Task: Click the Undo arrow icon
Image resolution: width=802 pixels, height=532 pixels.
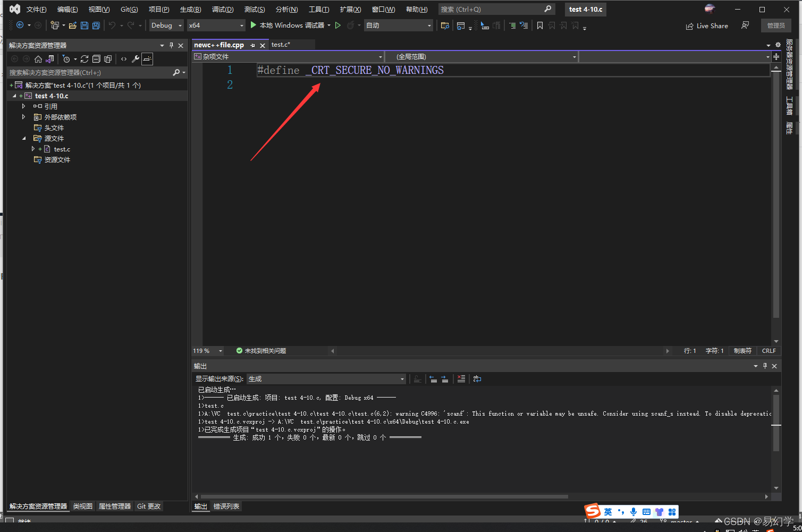Action: coord(112,25)
